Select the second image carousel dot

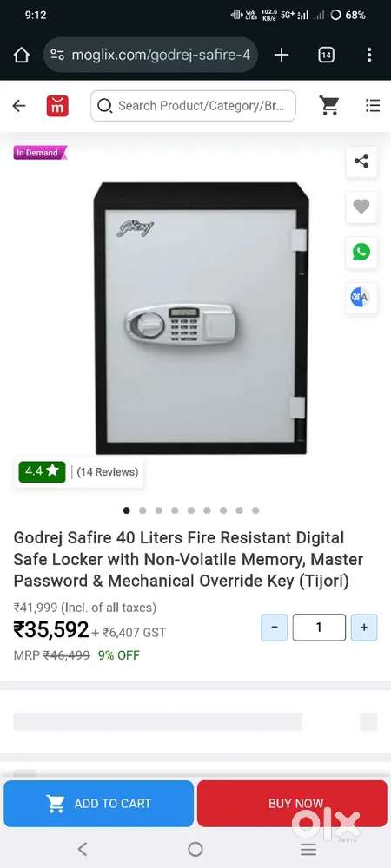pyautogui.click(x=142, y=510)
